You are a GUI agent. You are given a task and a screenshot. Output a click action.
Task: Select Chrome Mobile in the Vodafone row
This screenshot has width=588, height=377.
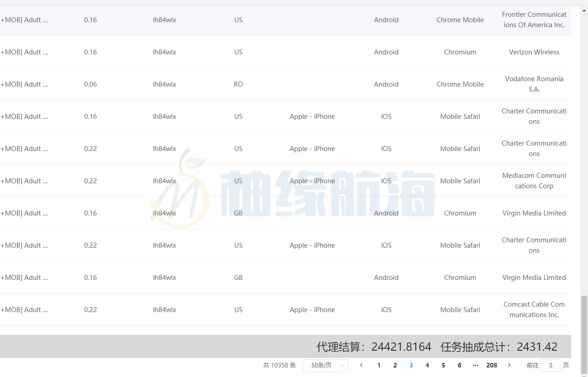point(460,84)
